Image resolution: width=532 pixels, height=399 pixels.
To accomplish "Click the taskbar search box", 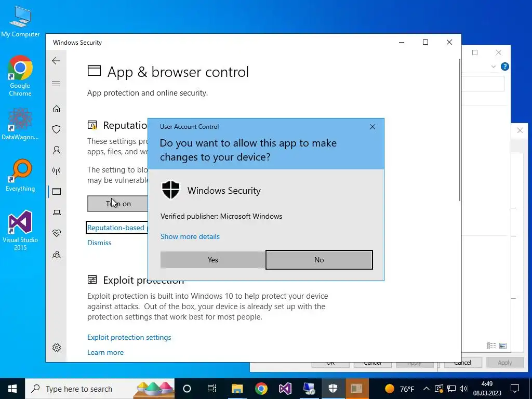I will point(100,389).
